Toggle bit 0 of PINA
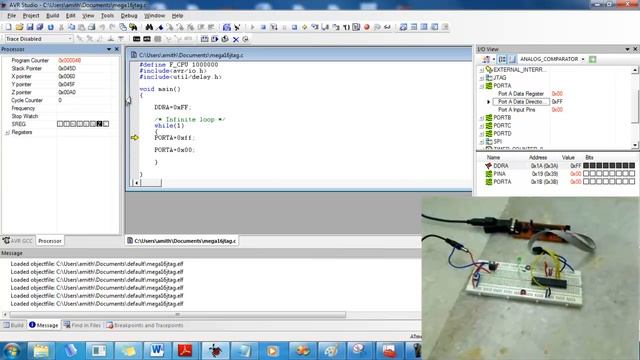640x360 pixels. [x=632, y=173]
